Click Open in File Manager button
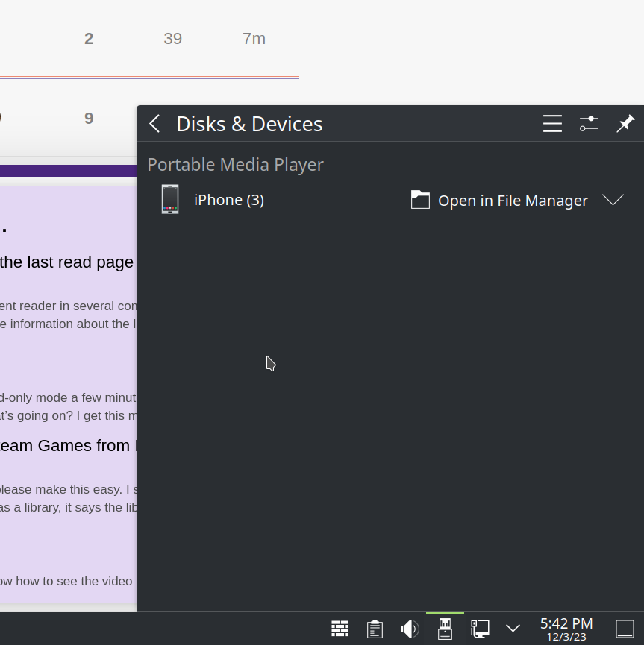The width and height of the screenshot is (644, 645). [x=499, y=201]
